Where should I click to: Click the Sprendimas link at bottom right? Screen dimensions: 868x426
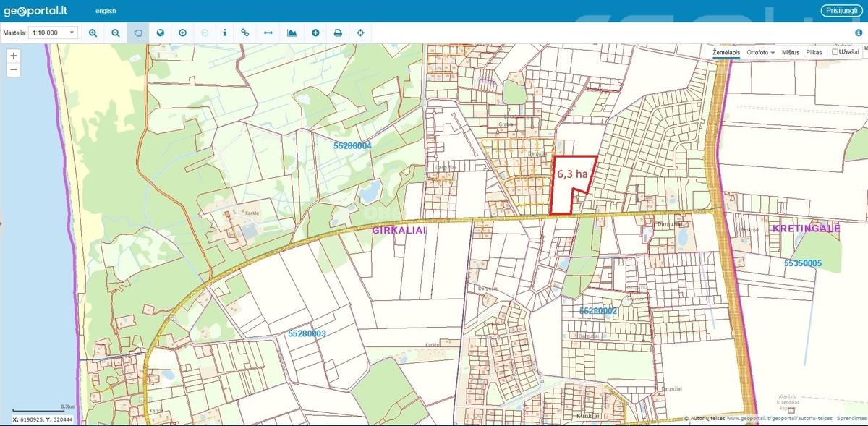click(852, 418)
